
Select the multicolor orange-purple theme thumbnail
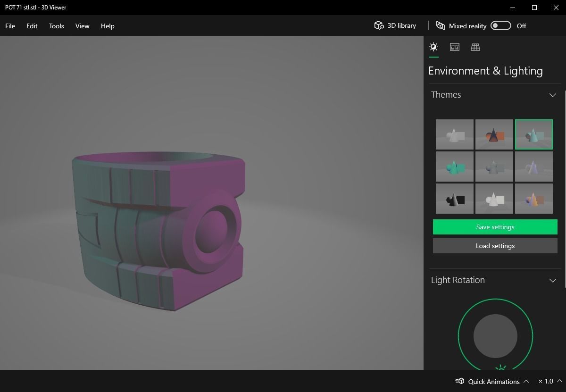coord(534,199)
